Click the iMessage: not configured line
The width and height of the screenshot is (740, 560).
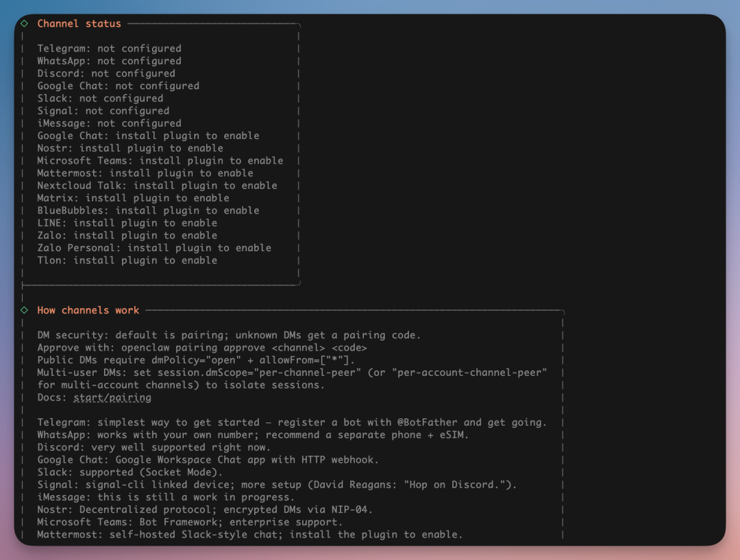click(109, 123)
